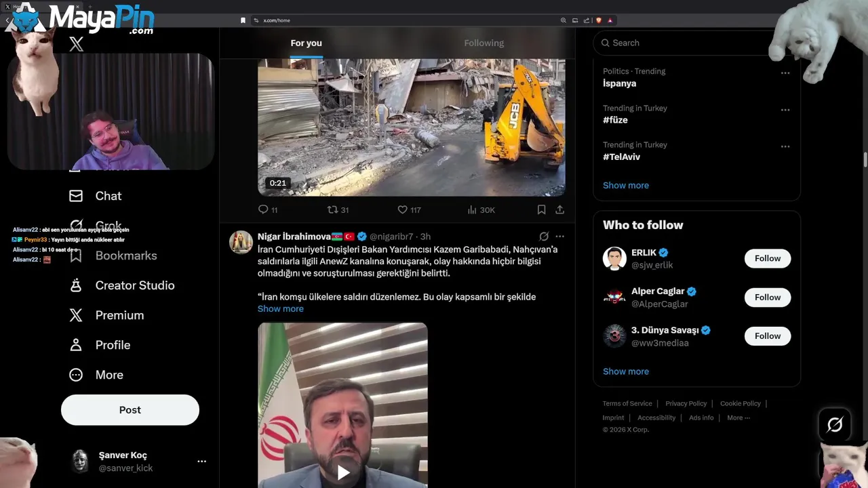Click the reply icon with 11 replies
Image resolution: width=868 pixels, height=488 pixels.
coord(264,209)
